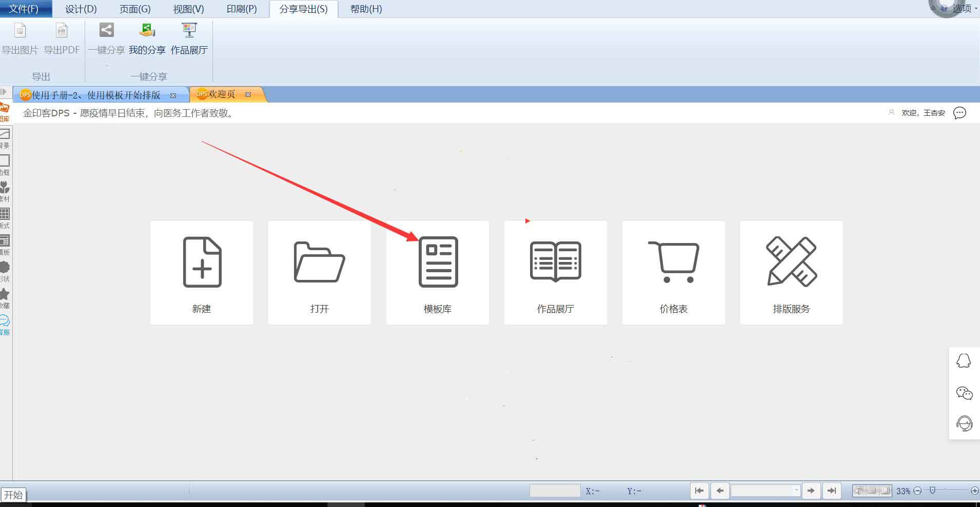Screen dimensions: 980x507
Task: Click the status bar input box left of X:-
Action: point(555,491)
